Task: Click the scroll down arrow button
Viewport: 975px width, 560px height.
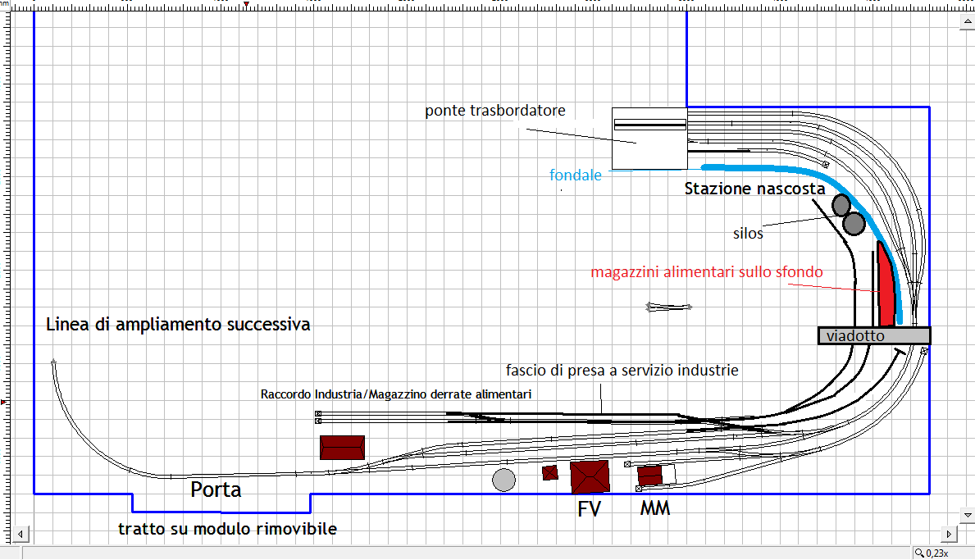Action: pos(967,515)
